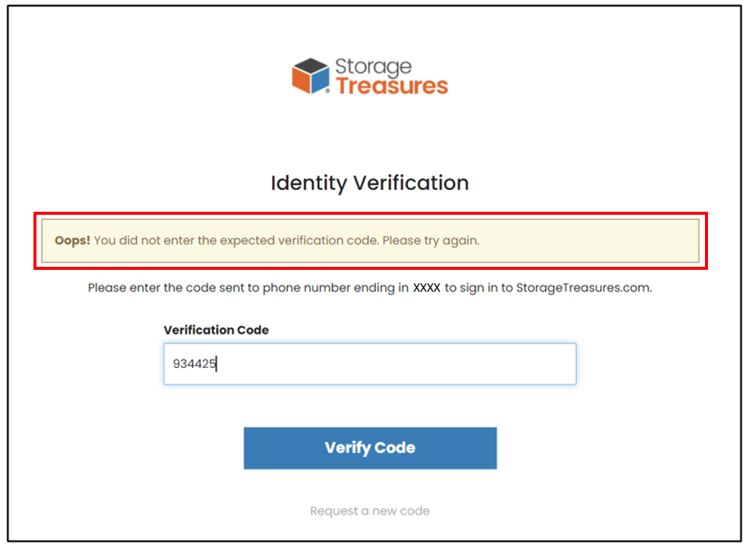Click the gray "Storage" logo word

(x=373, y=67)
